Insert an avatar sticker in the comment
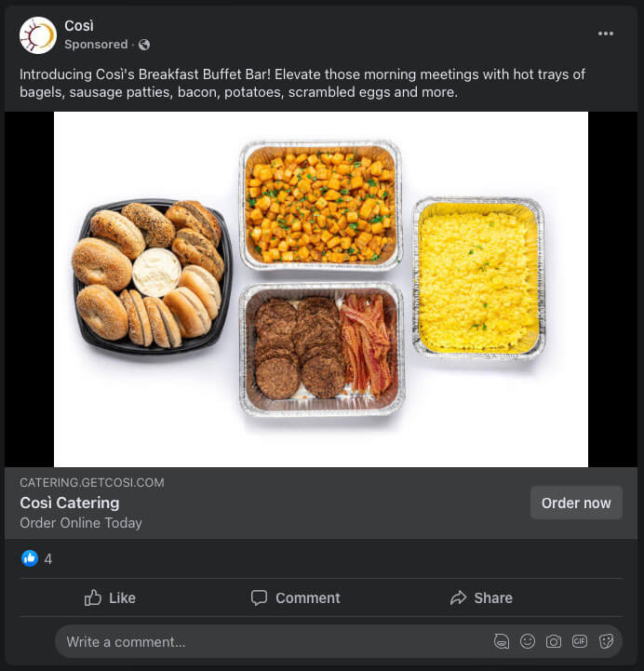The image size is (644, 671). 502,641
